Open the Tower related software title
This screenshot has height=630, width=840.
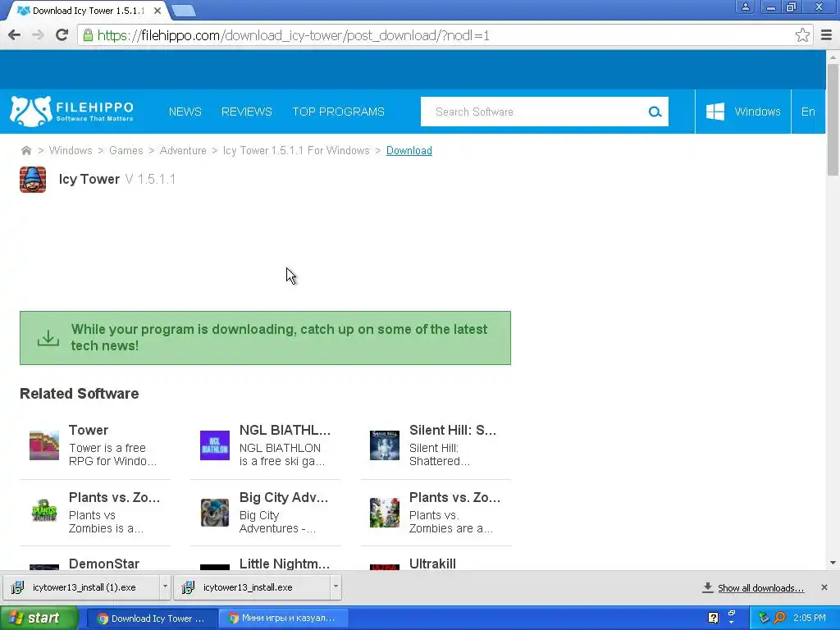pos(89,430)
